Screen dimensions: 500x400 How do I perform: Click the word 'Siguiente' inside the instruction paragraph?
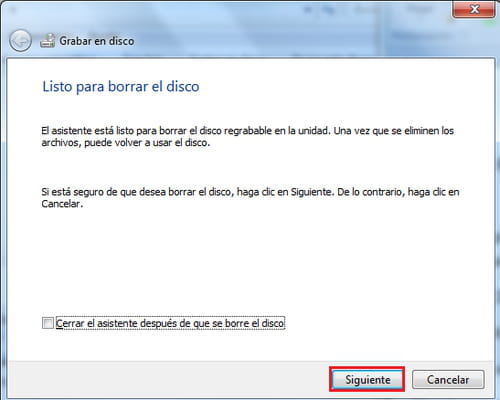[312, 192]
